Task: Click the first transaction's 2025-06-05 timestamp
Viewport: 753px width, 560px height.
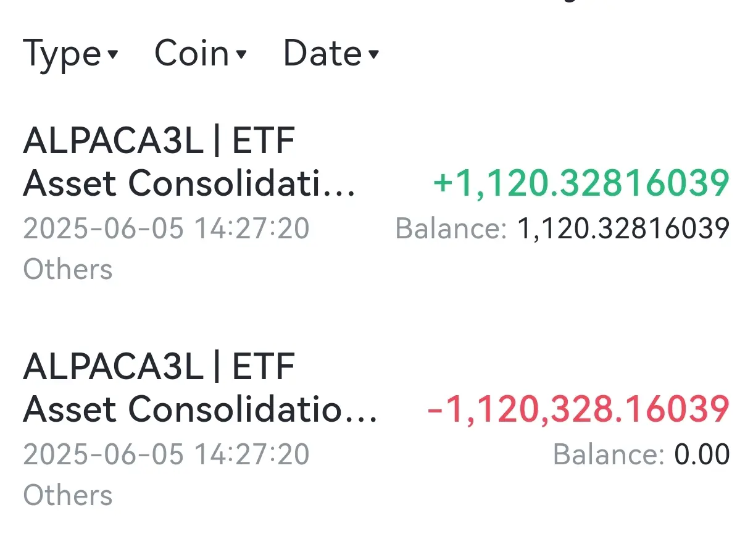Action: [166, 229]
